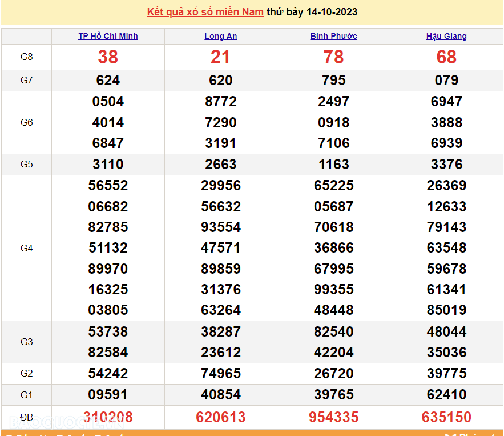Click the ĐB special prize row label

tap(27, 417)
